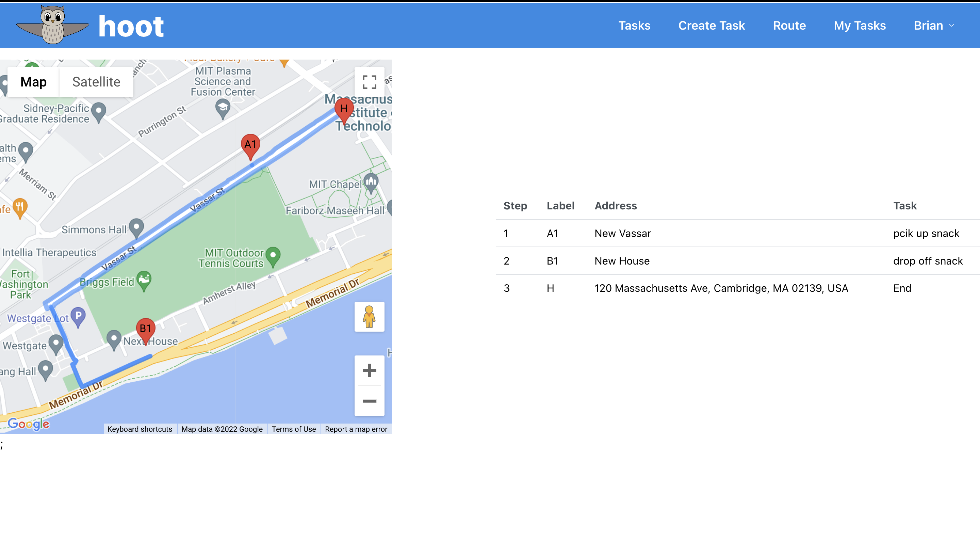Click the Street View pegman icon
This screenshot has height=540, width=980.
[369, 317]
